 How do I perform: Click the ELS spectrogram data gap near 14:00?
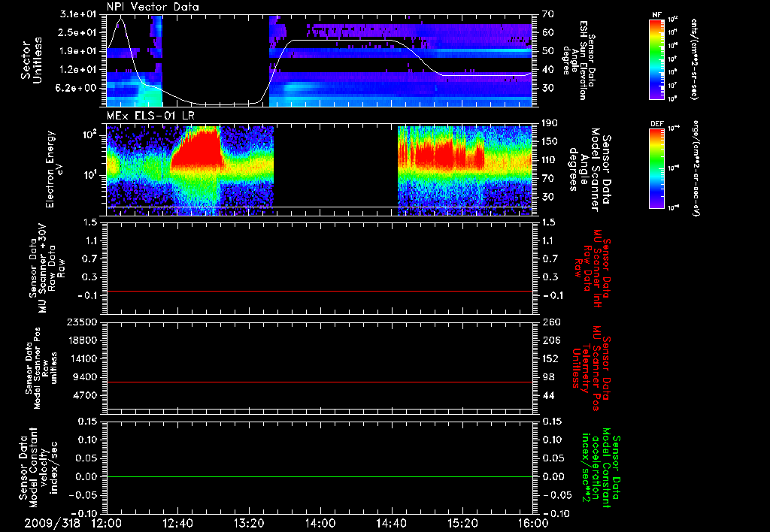tap(335, 169)
